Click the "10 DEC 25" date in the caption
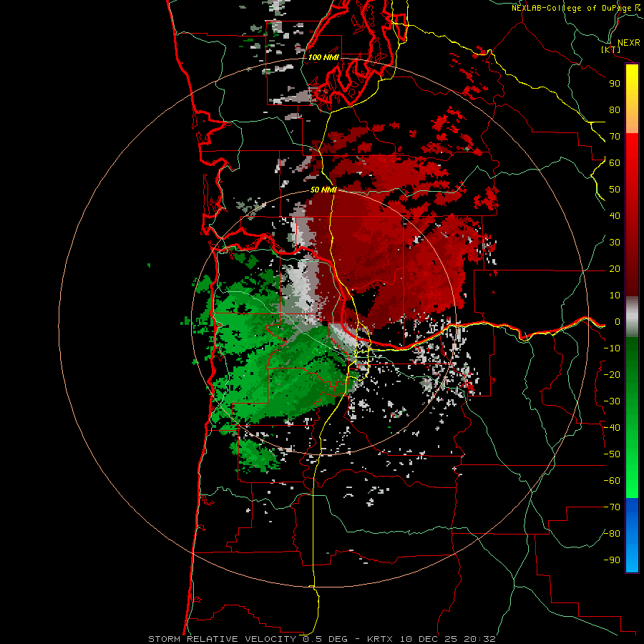Image resolution: width=644 pixels, height=644 pixels. coord(429,639)
